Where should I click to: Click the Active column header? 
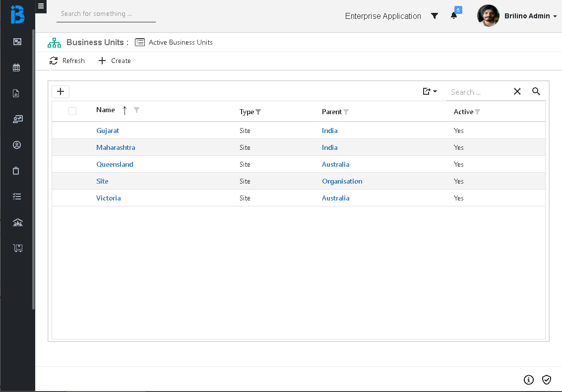(463, 112)
